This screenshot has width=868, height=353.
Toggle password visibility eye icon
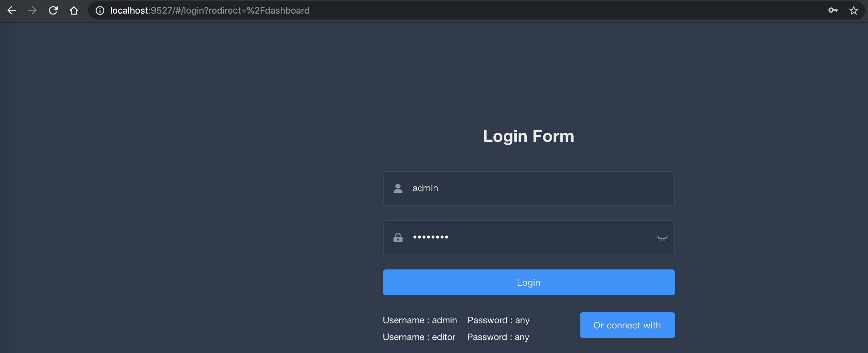click(x=662, y=238)
